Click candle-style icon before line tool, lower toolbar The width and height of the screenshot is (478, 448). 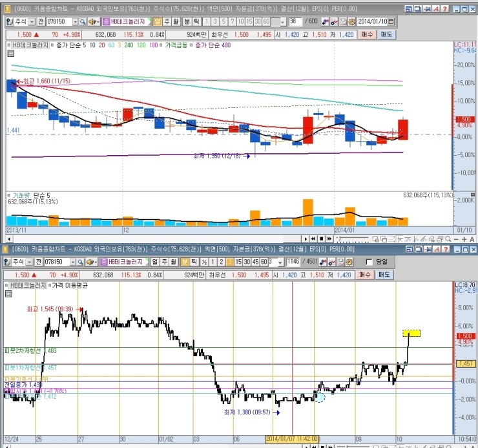click(x=324, y=262)
